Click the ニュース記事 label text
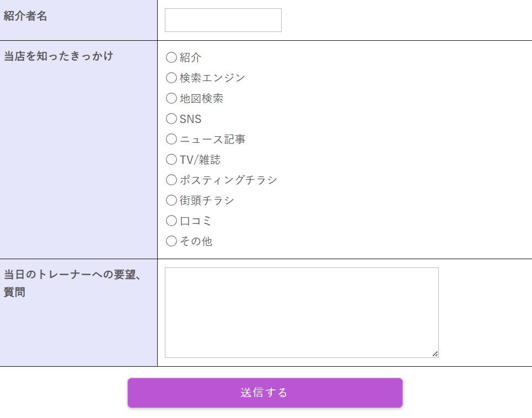 coord(212,139)
